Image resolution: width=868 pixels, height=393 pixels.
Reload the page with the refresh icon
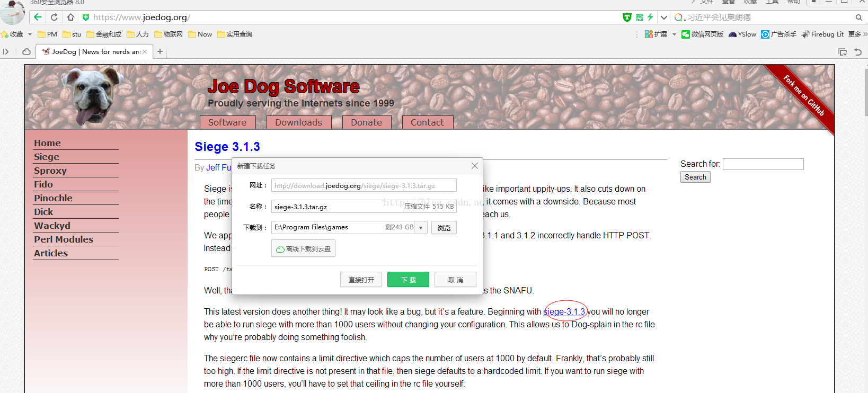54,17
